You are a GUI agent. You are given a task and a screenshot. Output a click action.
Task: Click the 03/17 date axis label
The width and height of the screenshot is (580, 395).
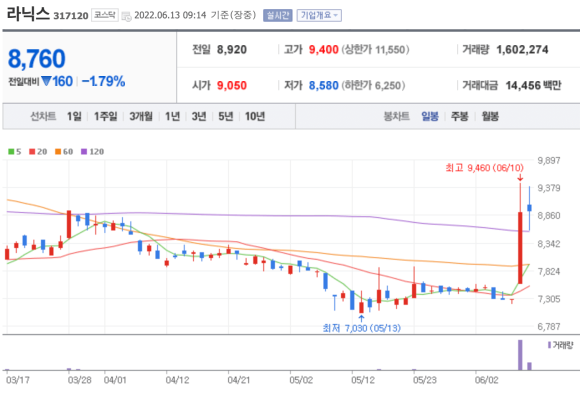tap(18, 380)
